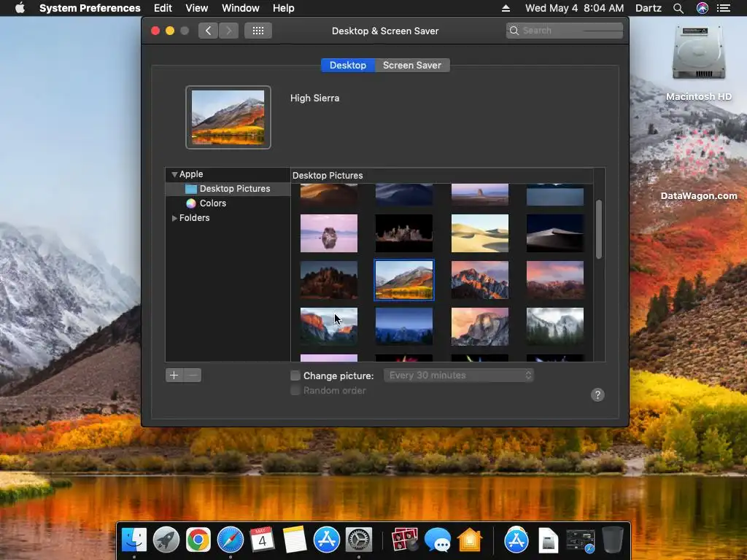This screenshot has height=560, width=747.
Task: Select Colors in the sidebar
Action: click(x=228, y=203)
